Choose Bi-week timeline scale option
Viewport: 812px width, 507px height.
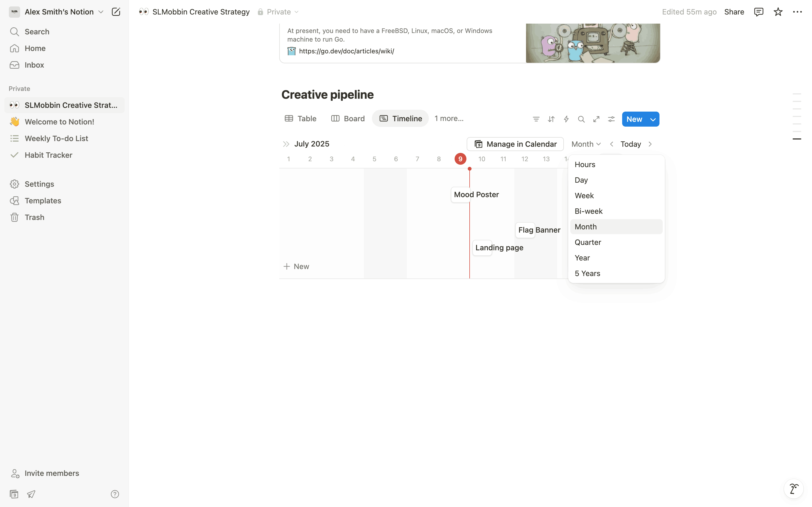click(589, 211)
